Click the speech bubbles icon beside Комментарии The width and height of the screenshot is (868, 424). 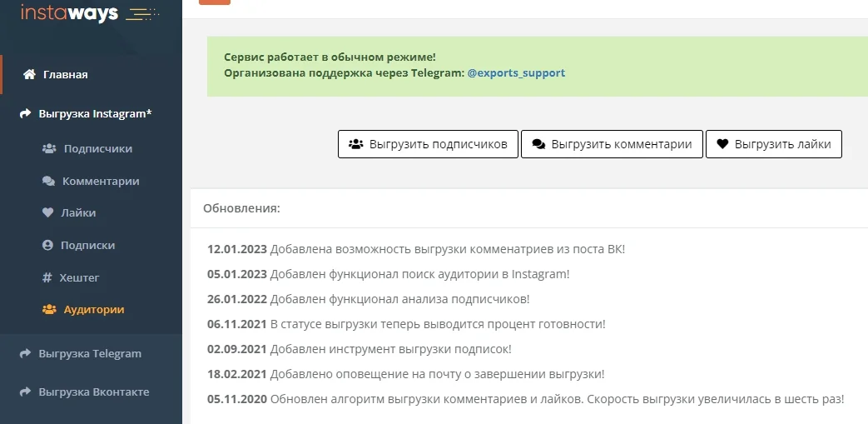pos(48,181)
